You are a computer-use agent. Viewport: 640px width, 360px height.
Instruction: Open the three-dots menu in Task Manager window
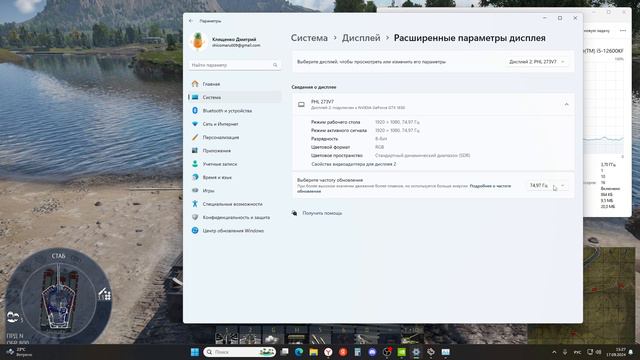623,31
